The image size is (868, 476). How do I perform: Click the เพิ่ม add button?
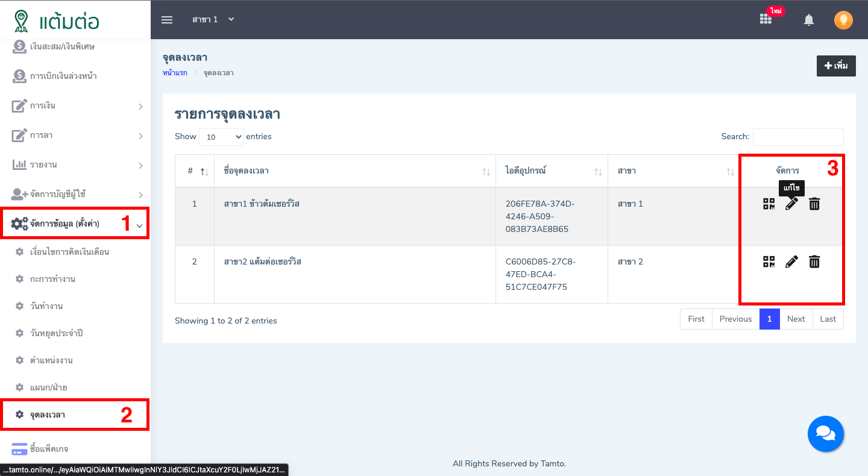[x=836, y=66]
